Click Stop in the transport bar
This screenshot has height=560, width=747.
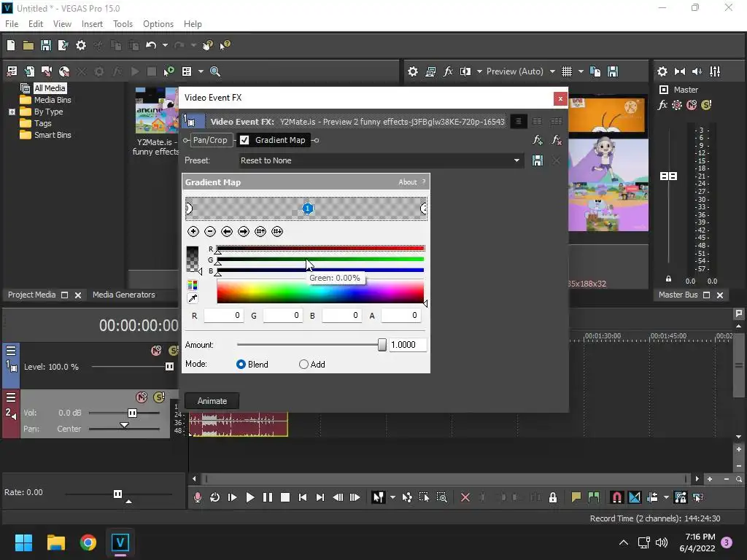click(285, 497)
